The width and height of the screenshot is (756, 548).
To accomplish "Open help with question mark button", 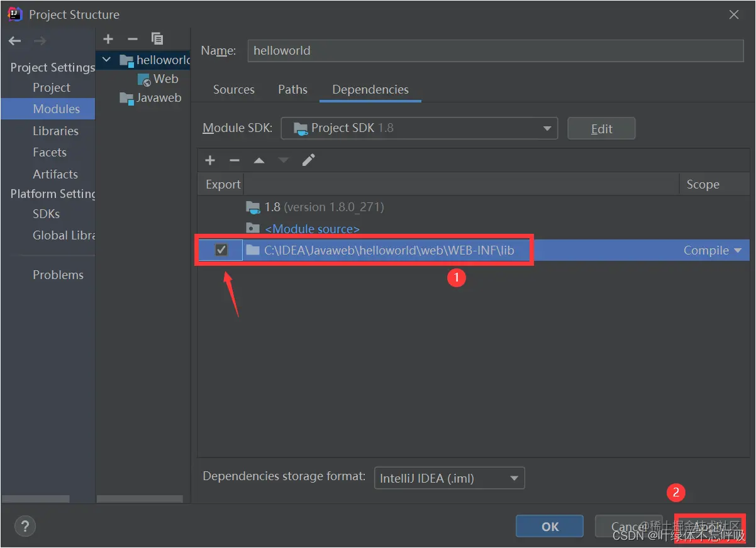I will 25,526.
